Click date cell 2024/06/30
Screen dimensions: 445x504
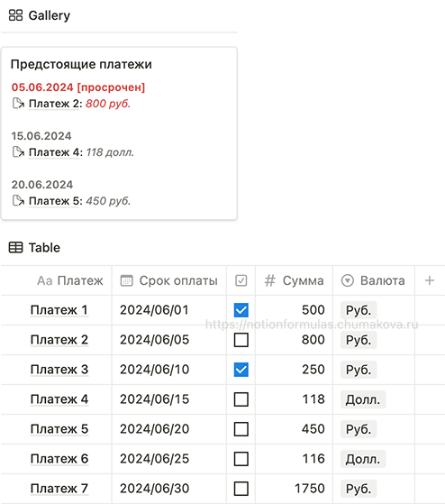pos(169,489)
